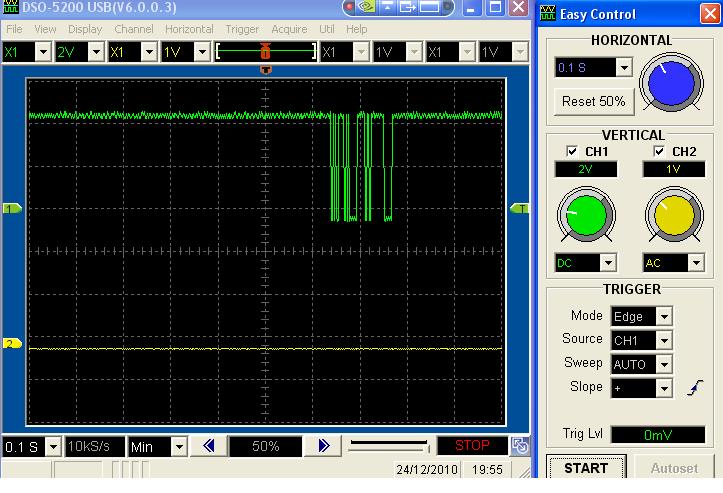Open the Min dropdown in bottom bar
Viewport: 723px width, 493px height.
[179, 446]
